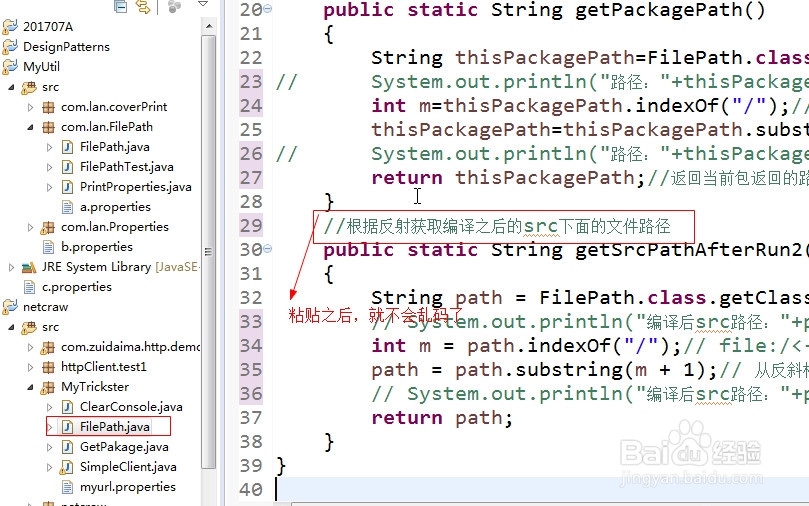
Task: Click the Collapse All icon in Package Explorer
Action: (120, 6)
